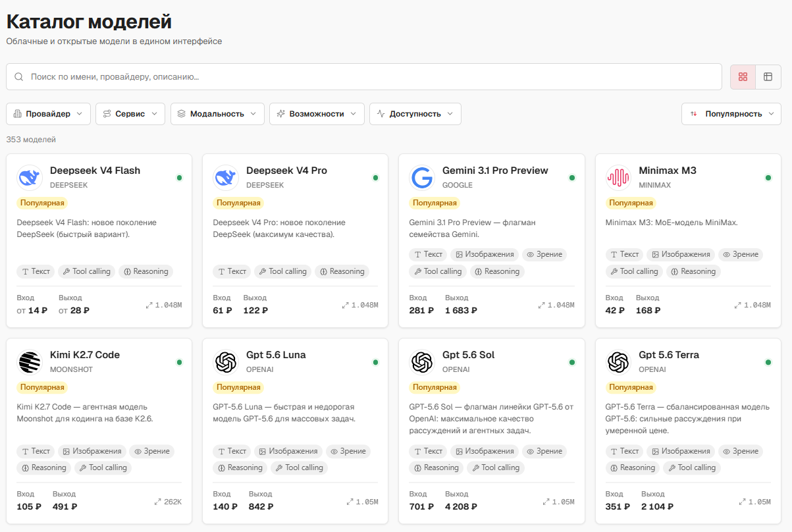792x532 pixels.
Task: Click the magnifier icon in search bar
Action: (x=19, y=77)
